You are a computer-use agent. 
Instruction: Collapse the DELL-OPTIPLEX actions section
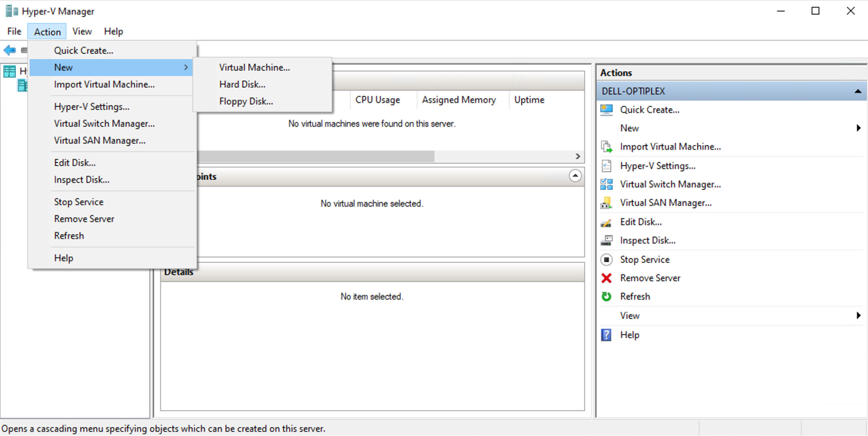tap(858, 91)
